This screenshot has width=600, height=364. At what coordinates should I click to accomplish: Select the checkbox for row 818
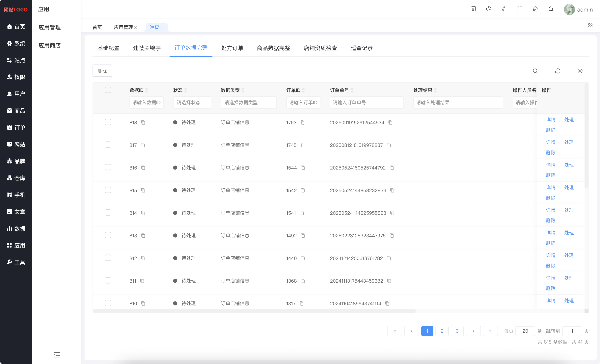point(108,122)
